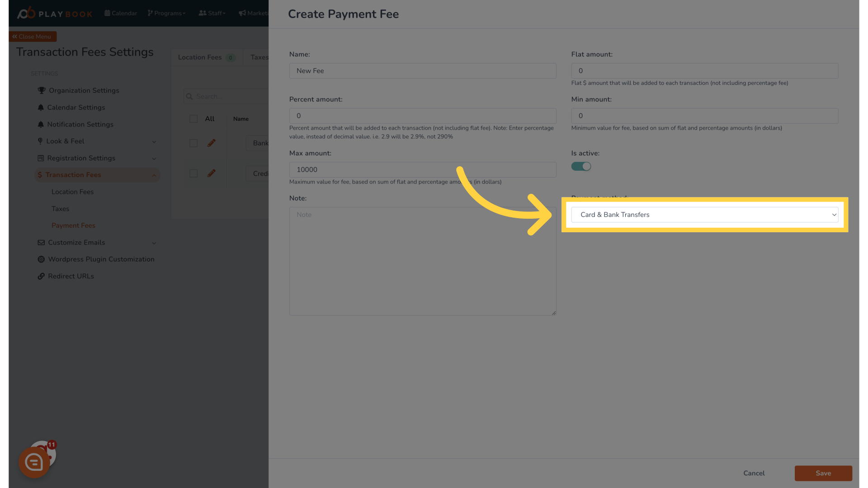Toggle the Is active switch on
Screen dimensions: 868x488
click(x=580, y=166)
